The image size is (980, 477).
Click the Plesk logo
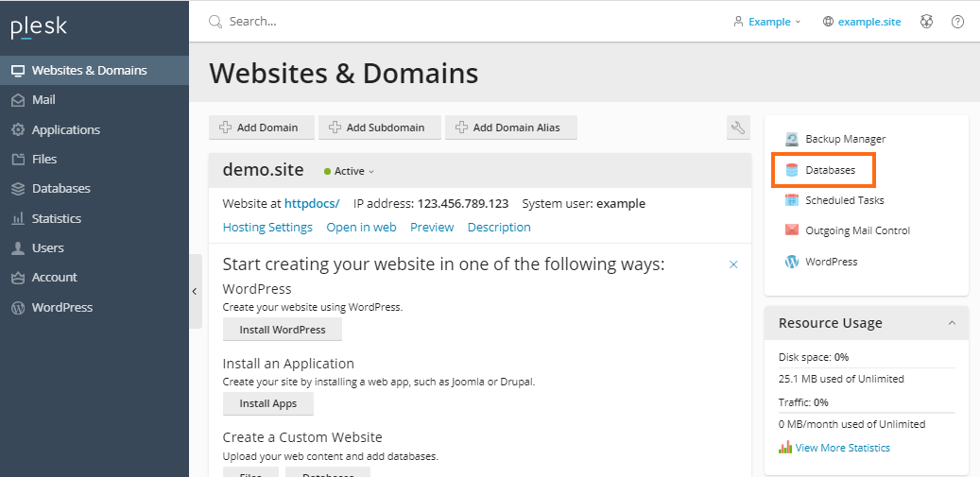(x=39, y=26)
